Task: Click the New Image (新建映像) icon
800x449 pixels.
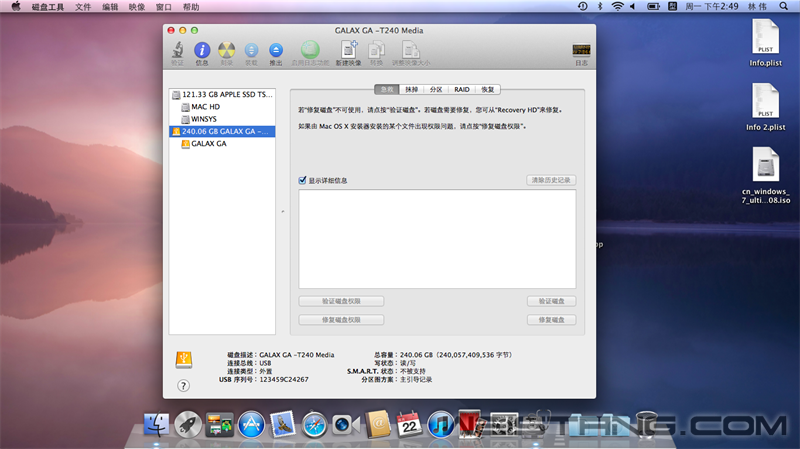Action: pos(348,51)
